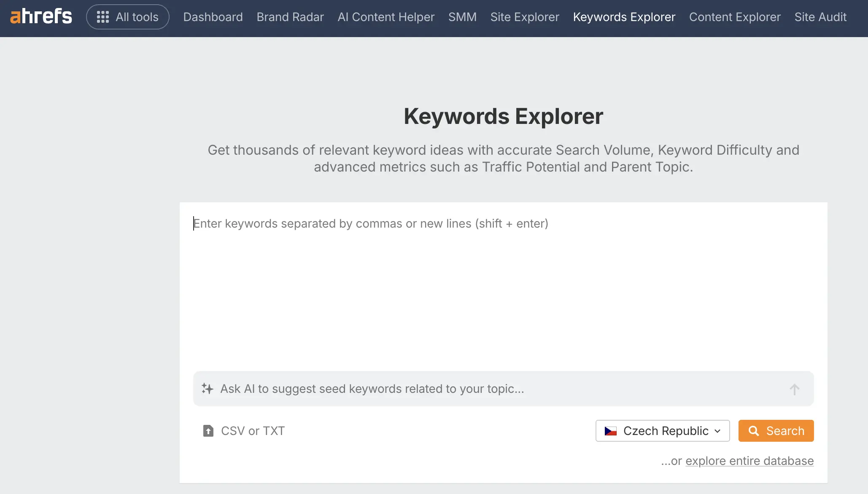Open Content Explorer
Image resolution: width=868 pixels, height=494 pixels.
(735, 17)
